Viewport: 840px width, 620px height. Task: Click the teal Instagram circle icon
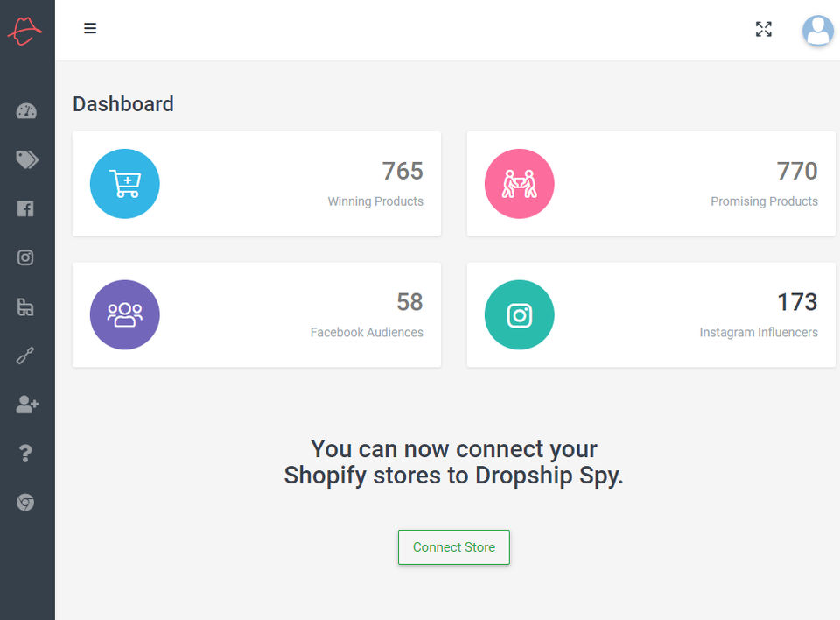(x=520, y=314)
